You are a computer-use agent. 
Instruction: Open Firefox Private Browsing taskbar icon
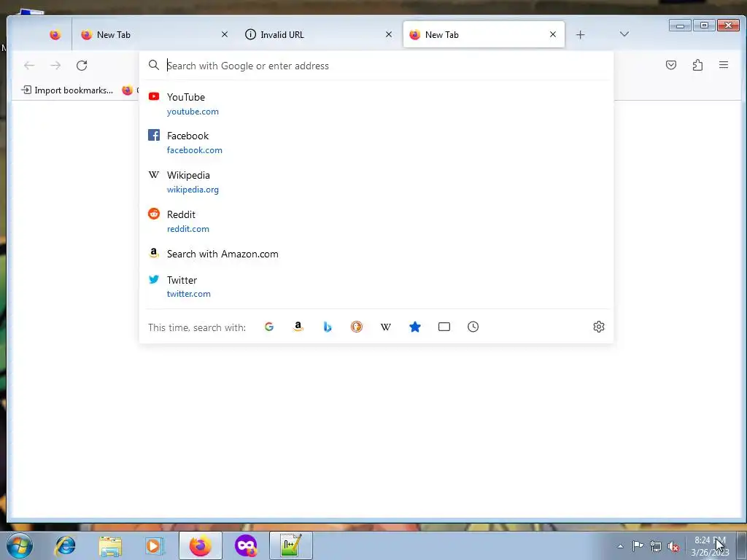246,545
